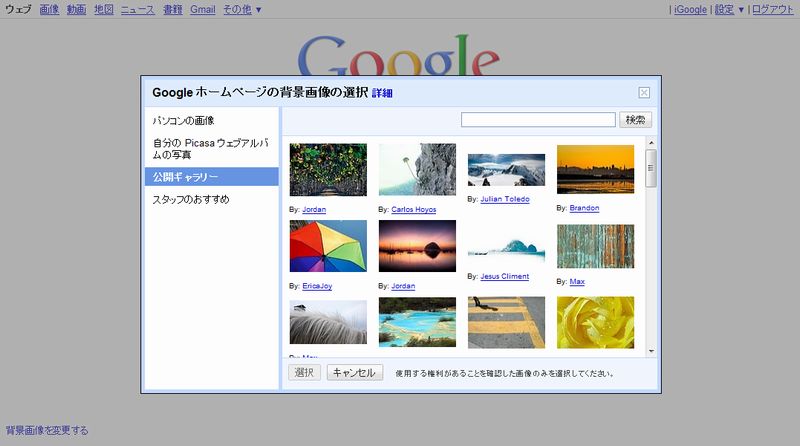Select the white horse mane thumbnail
This screenshot has height=446, width=800.
tap(328, 322)
